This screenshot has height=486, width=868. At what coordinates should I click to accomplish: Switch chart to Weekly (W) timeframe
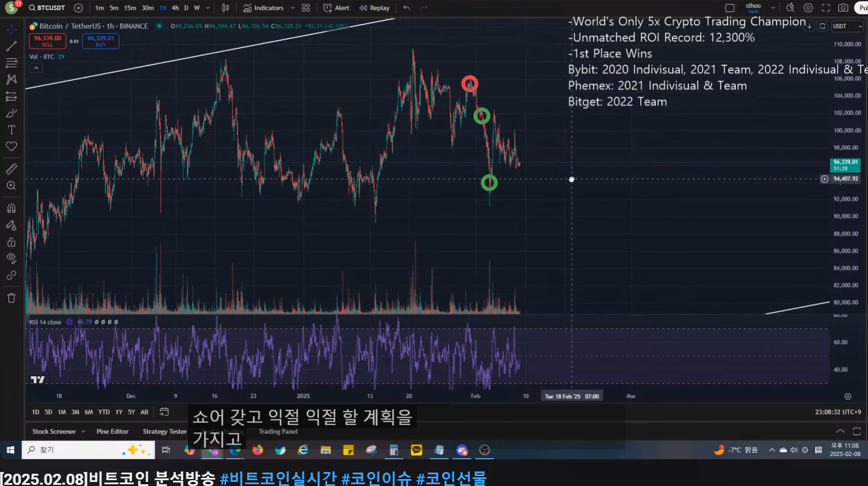[x=197, y=8]
